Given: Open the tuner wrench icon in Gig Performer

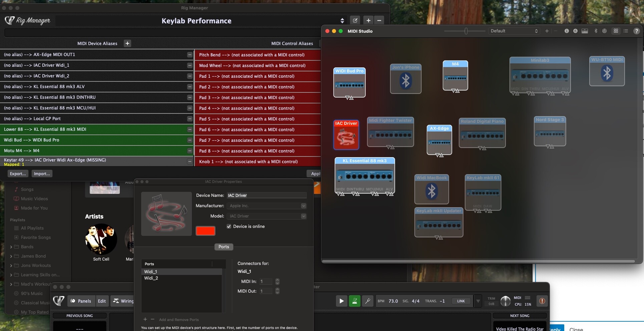Looking at the screenshot, I should point(368,301).
